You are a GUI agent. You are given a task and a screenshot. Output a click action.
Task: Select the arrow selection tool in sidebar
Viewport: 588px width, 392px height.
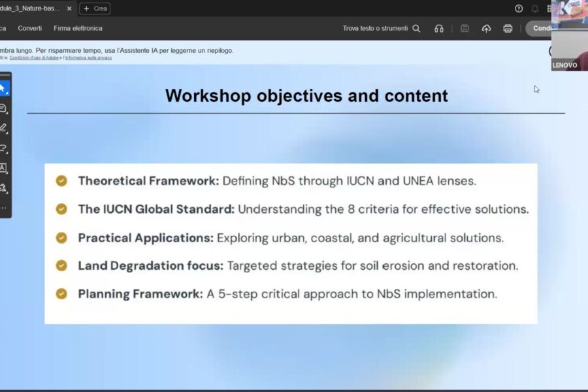3,89
